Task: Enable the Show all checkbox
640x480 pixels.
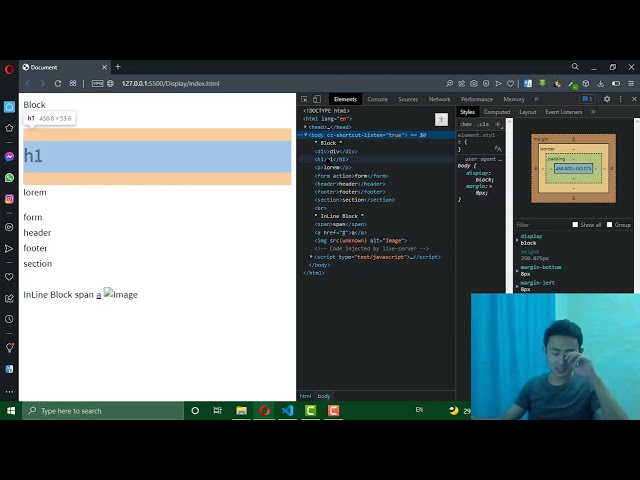Action: 575,224
